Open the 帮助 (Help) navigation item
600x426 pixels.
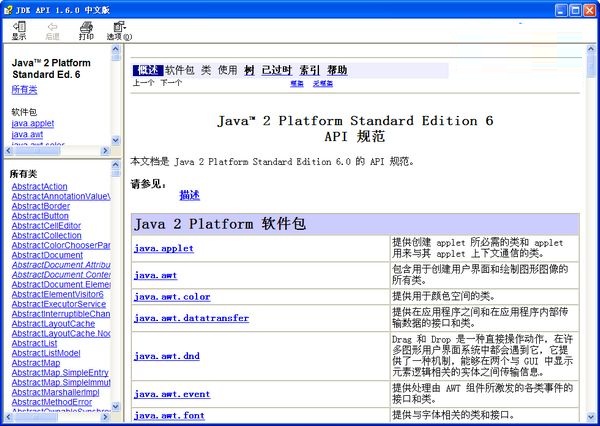click(x=336, y=71)
